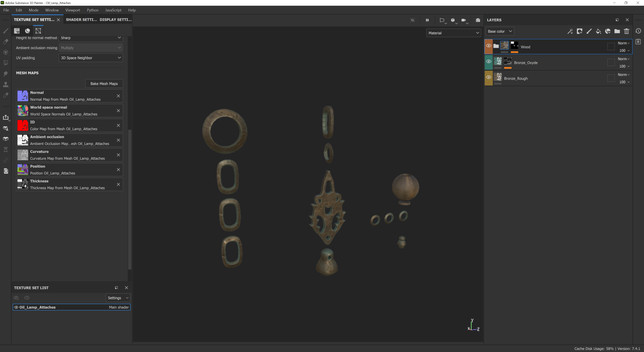Switch to the Shader Settings tab
This screenshot has height=352, width=644.
81,20
